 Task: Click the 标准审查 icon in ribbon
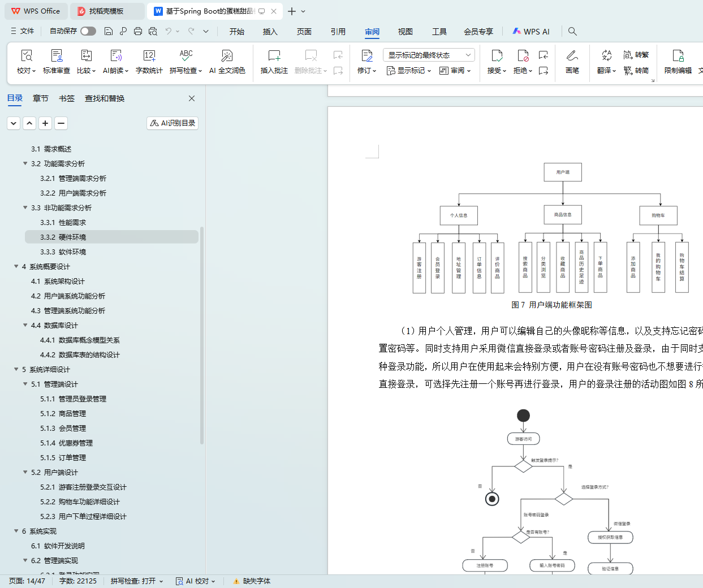(x=57, y=56)
